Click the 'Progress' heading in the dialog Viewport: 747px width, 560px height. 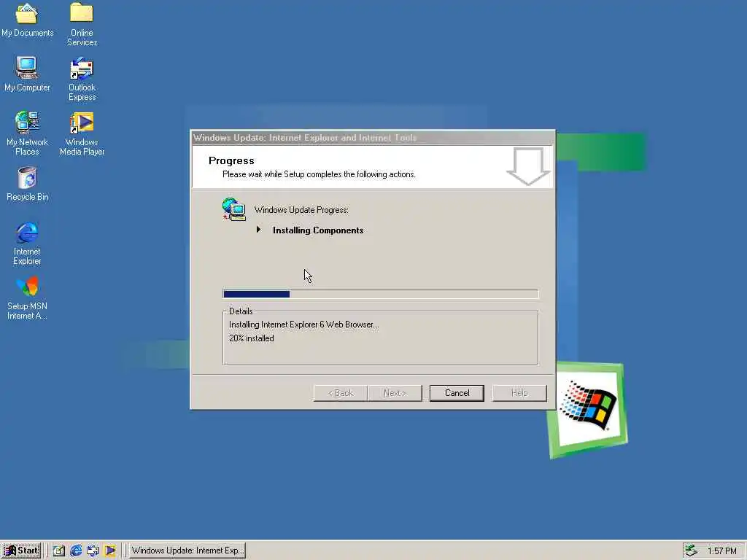point(231,161)
